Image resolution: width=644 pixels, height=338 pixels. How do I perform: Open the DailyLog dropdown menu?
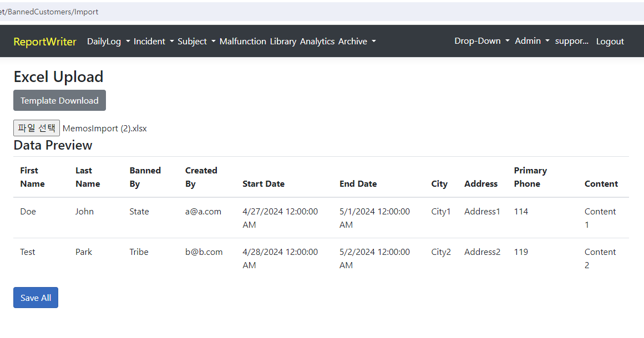click(x=104, y=41)
